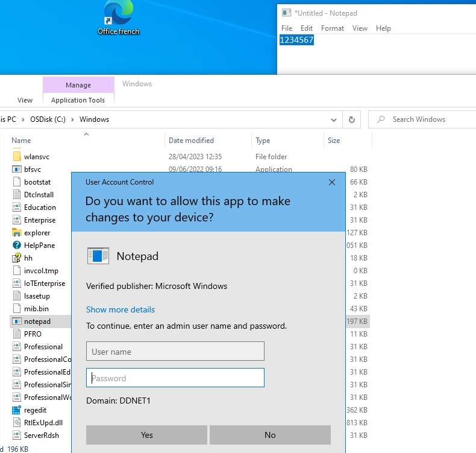Click the lsasetup file icon

coord(17,296)
